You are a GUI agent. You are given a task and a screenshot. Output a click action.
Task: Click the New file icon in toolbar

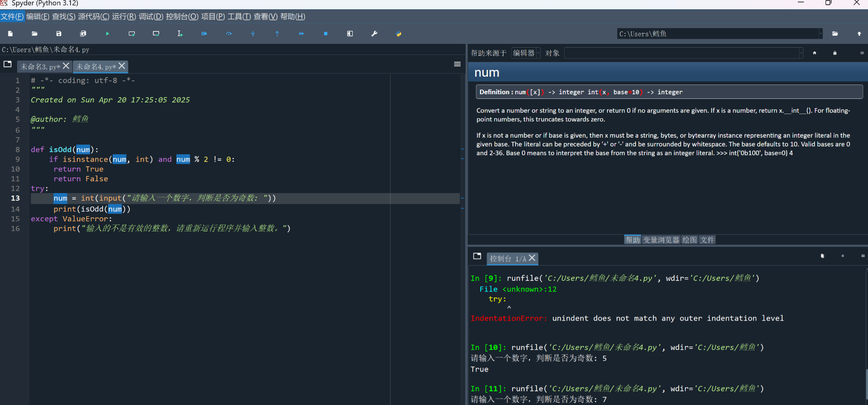point(10,34)
